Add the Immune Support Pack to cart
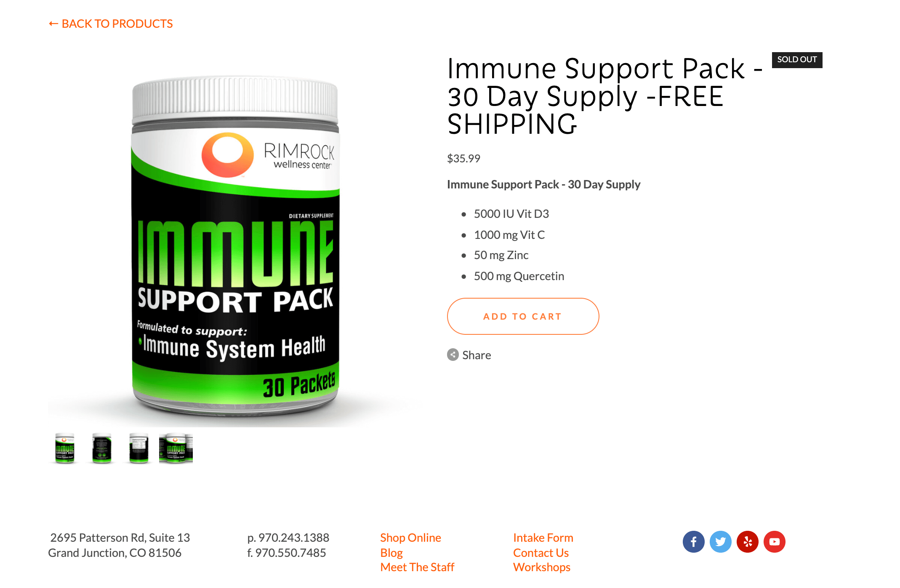This screenshot has width=900, height=588. pos(523,316)
